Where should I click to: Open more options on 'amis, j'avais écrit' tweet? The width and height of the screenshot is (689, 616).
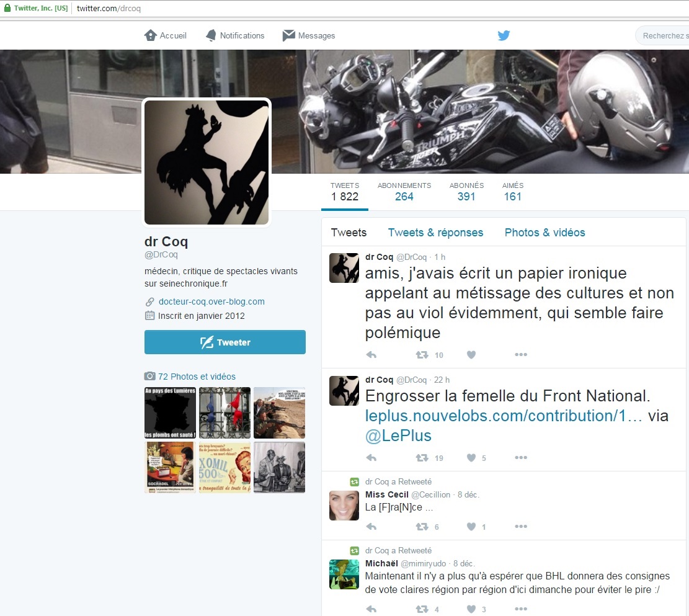point(521,355)
